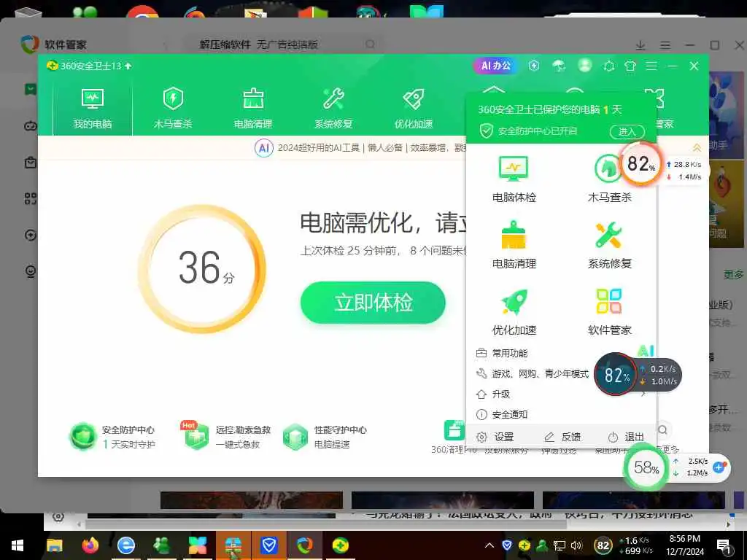Click the blue shield taskbar app icon
This screenshot has height=560, width=747.
pyautogui.click(x=268, y=545)
